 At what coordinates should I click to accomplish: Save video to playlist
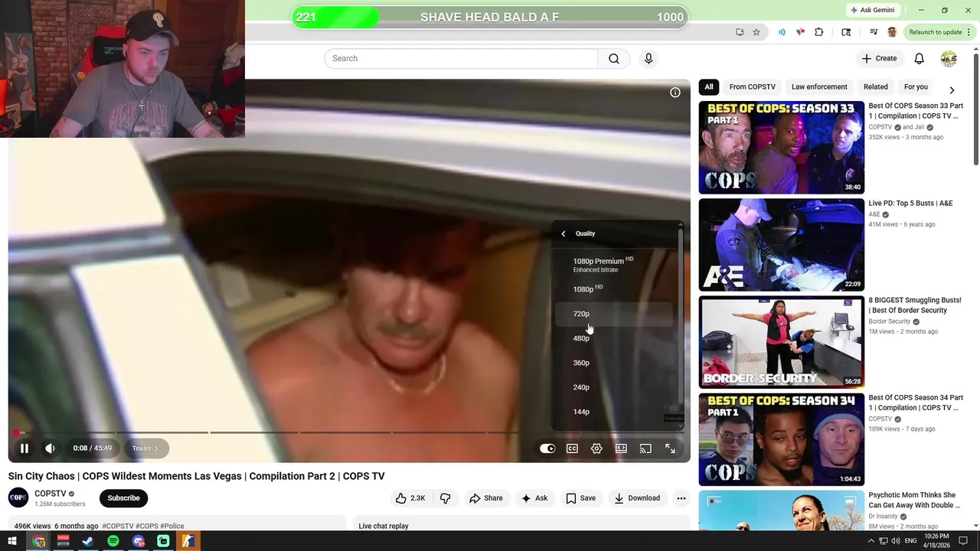tap(580, 498)
